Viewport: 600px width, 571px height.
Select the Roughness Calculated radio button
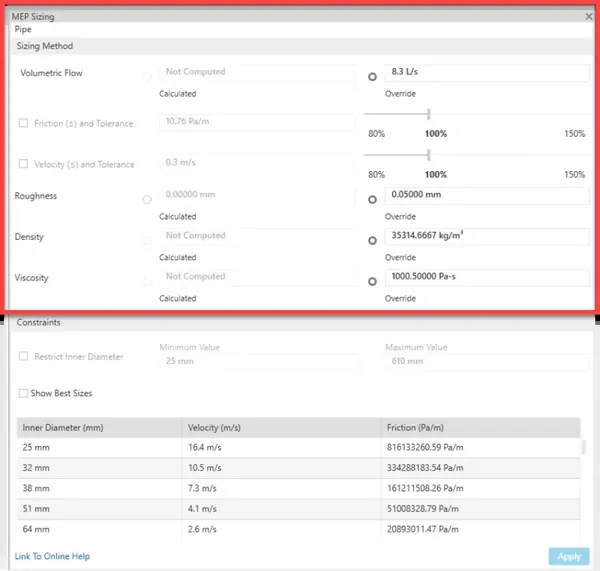147,199
